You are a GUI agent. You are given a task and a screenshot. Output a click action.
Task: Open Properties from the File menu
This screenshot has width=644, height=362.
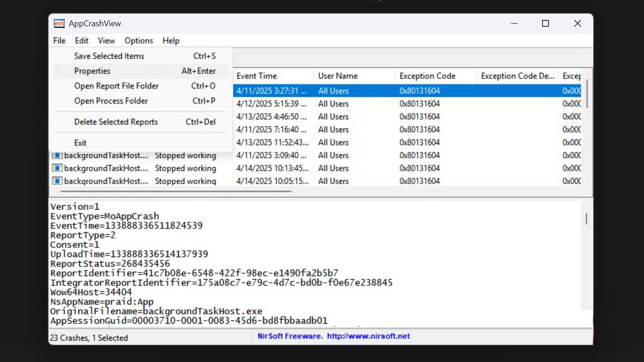(x=92, y=71)
